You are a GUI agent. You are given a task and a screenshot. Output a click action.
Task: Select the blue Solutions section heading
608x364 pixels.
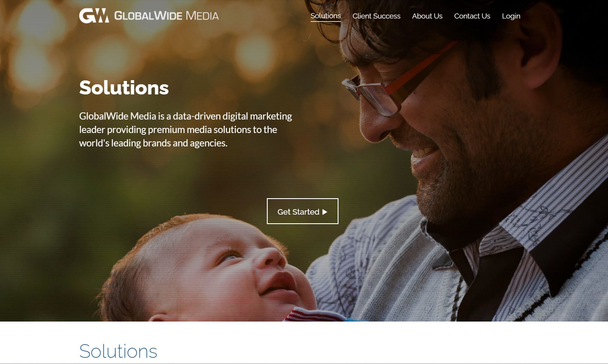(x=118, y=351)
